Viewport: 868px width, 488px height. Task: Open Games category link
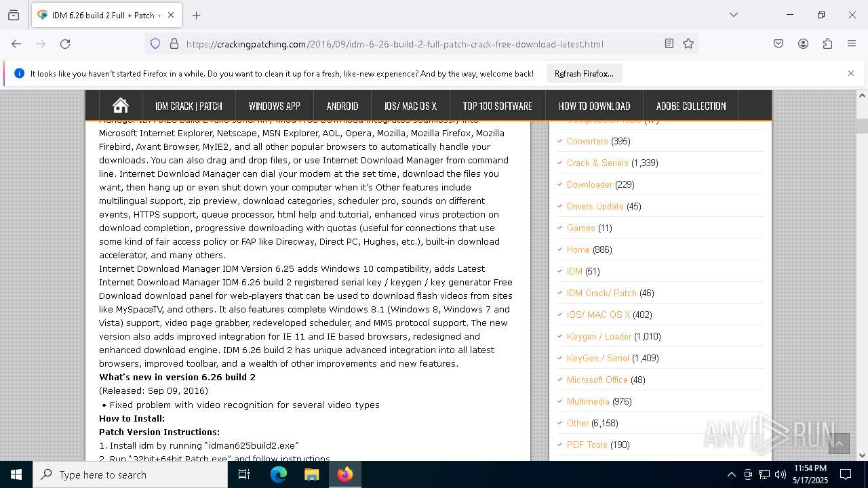(x=581, y=228)
